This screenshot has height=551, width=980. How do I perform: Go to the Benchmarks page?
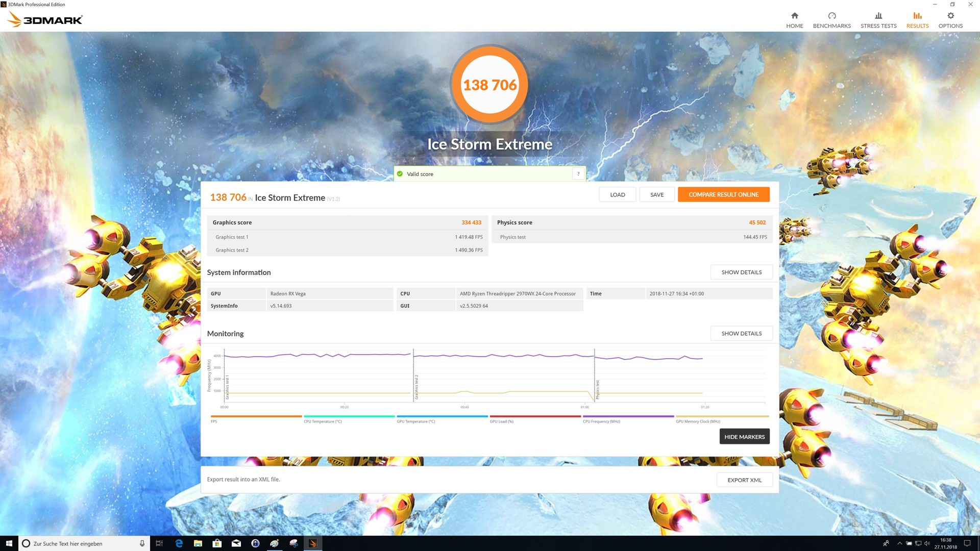(x=831, y=20)
